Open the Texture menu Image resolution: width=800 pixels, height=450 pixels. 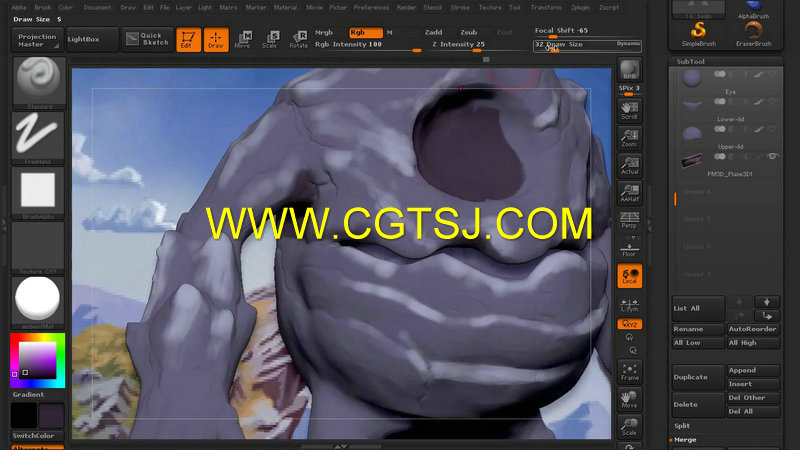tap(490, 8)
